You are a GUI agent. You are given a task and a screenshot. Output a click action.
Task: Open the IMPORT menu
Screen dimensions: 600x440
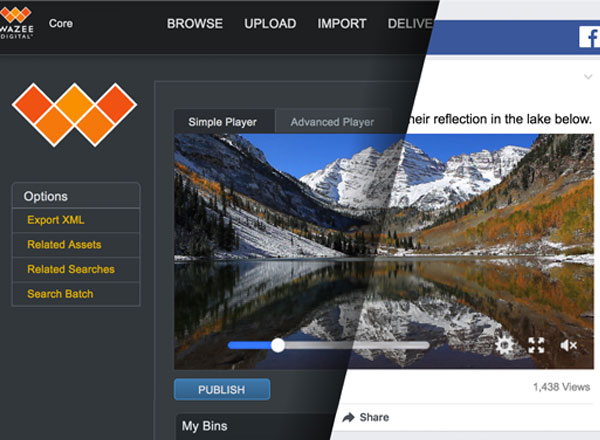point(342,24)
